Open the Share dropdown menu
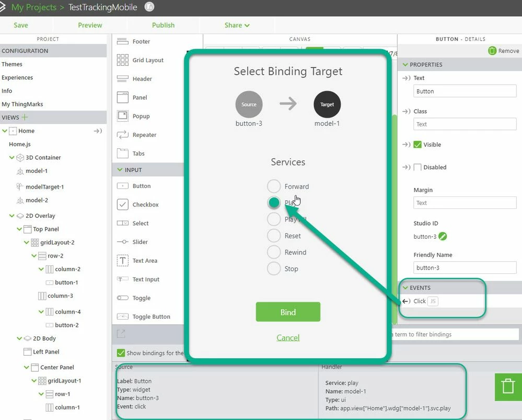 tap(237, 25)
